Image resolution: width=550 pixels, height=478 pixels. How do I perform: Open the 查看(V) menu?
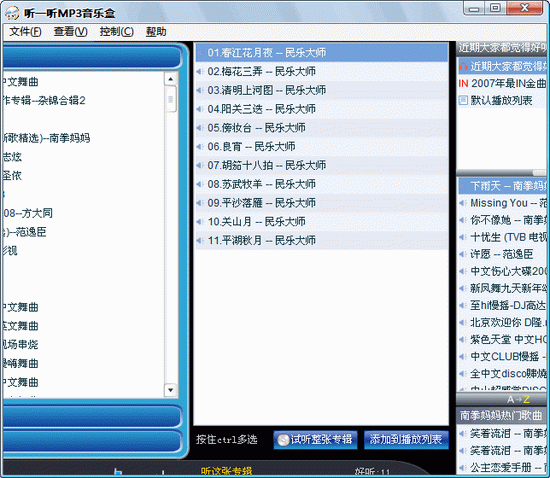(x=71, y=32)
